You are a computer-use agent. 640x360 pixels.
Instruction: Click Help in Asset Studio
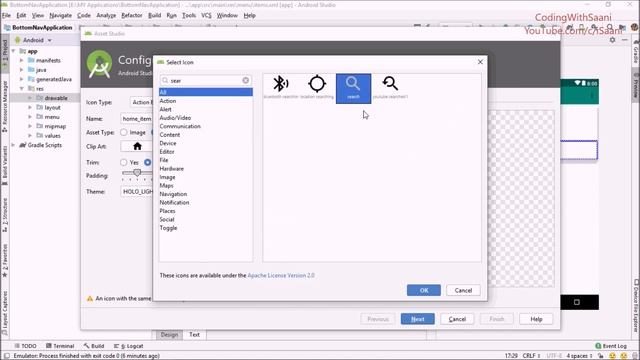tap(536, 319)
